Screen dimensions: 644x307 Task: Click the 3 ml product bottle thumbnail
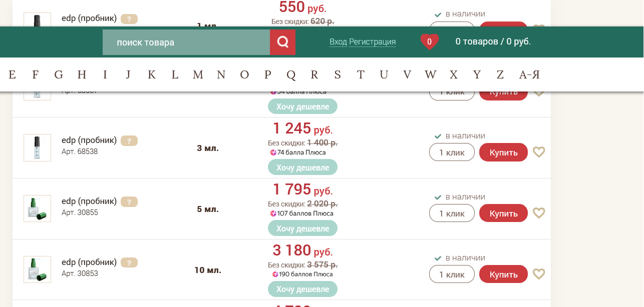[x=37, y=147]
